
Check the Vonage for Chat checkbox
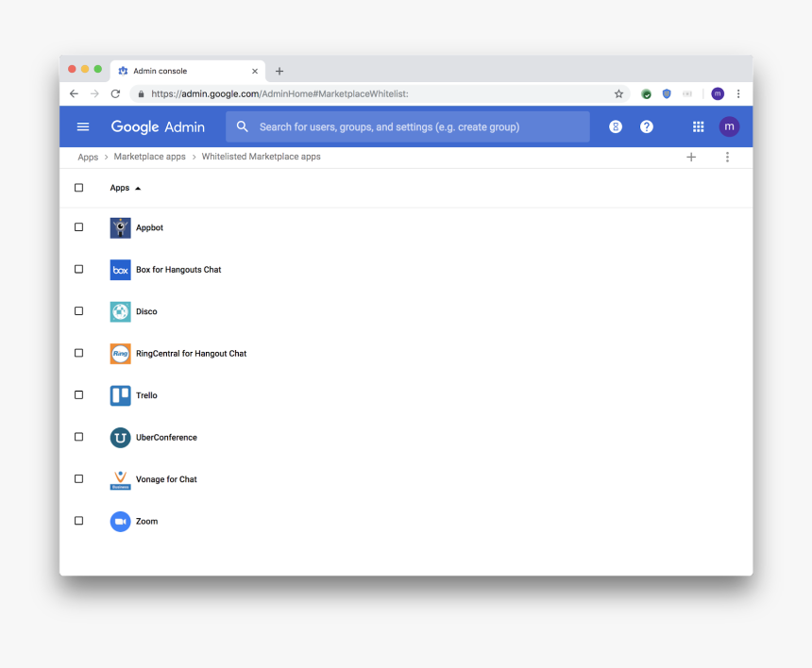click(78, 478)
